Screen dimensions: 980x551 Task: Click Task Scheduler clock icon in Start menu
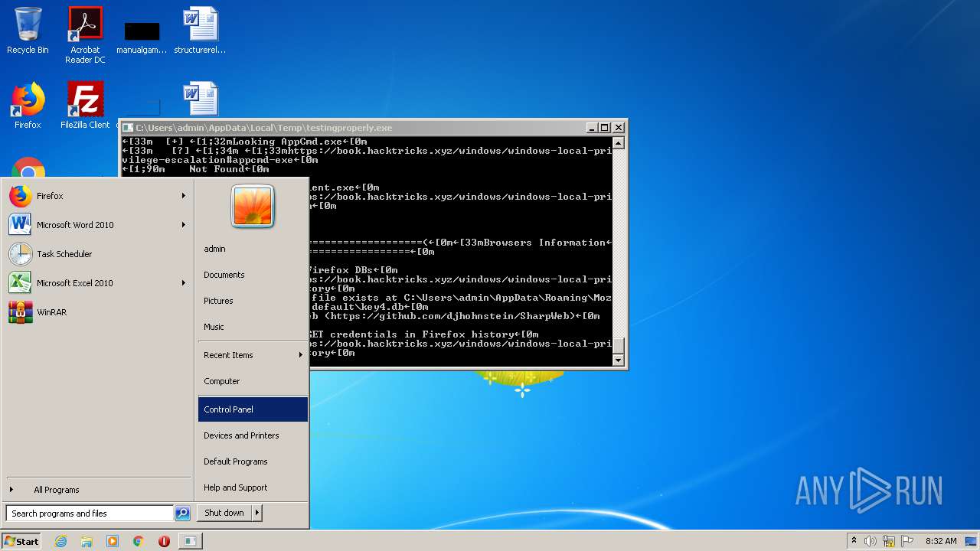21,254
